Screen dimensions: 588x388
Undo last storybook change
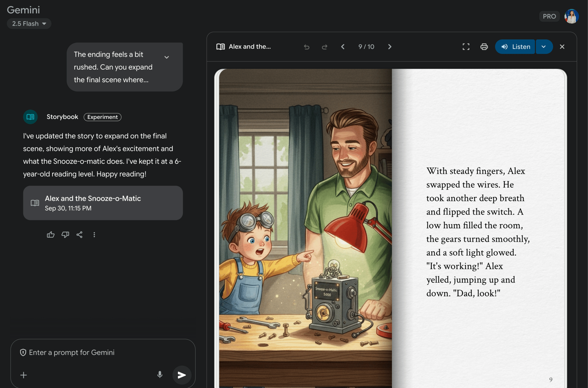[307, 47]
